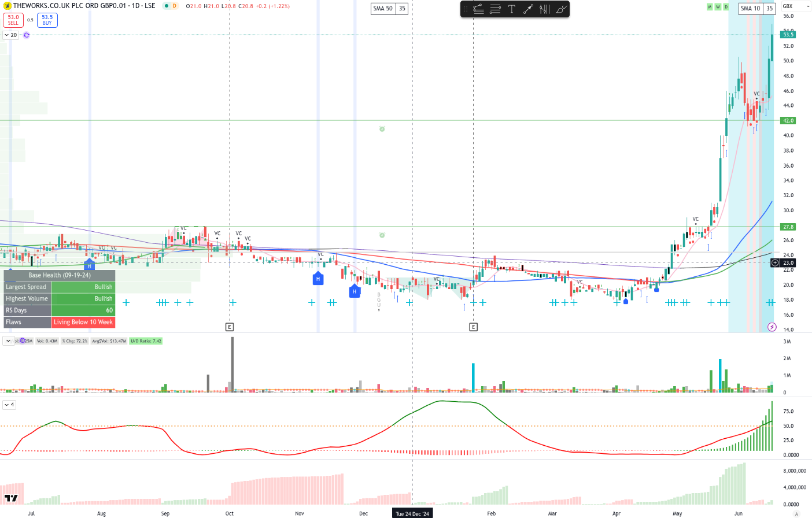Click the Tue 24 Dec '24 date label on time axis

[412, 513]
